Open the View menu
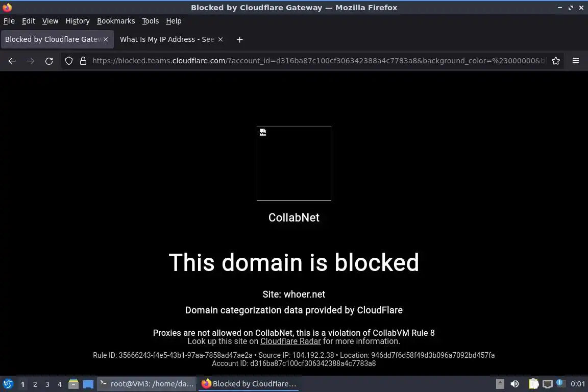This screenshot has height=392, width=588. click(x=50, y=21)
